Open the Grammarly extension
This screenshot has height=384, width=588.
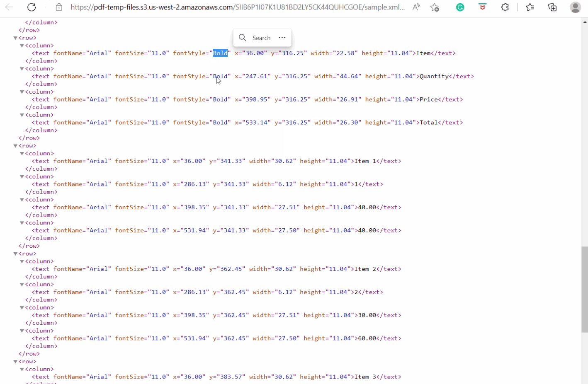click(x=460, y=7)
